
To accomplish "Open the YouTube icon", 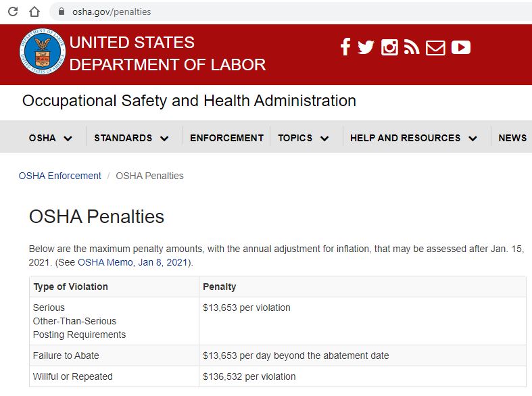I will 460,47.
